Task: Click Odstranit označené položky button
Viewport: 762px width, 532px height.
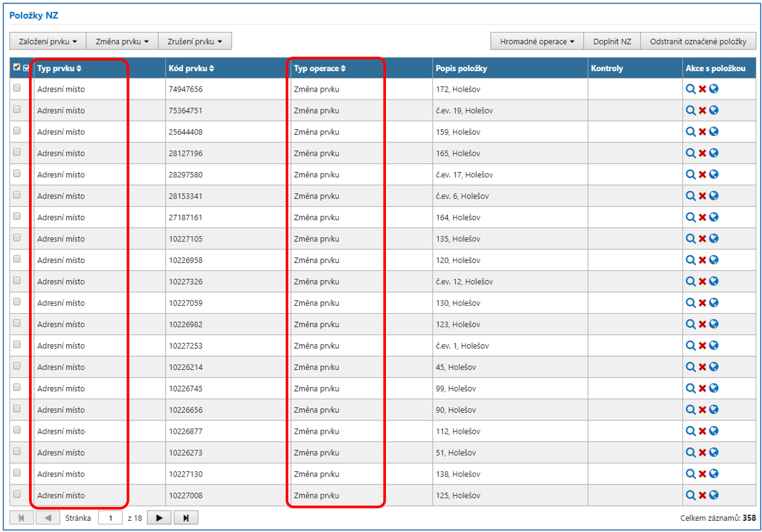Action: coord(697,42)
